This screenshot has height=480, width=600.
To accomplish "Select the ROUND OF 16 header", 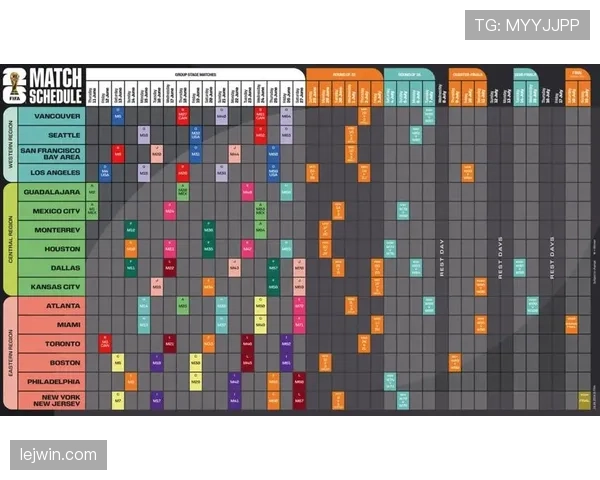I will (409, 75).
